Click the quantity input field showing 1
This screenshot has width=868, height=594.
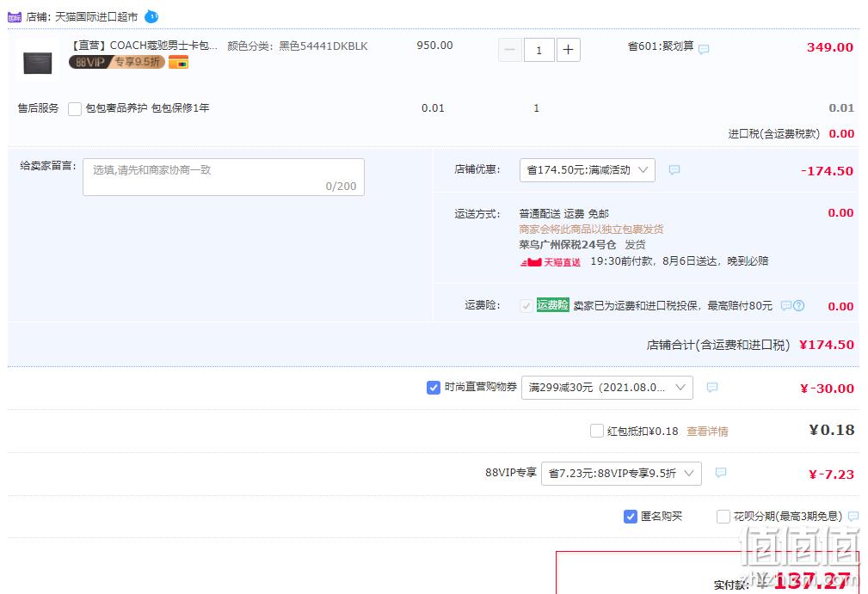coord(539,51)
